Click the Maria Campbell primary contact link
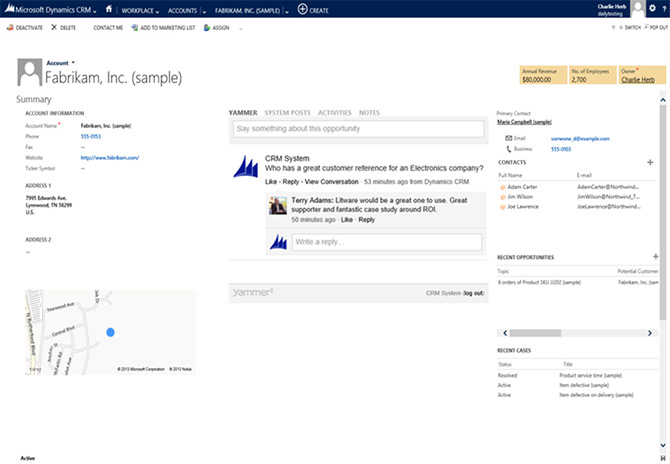This screenshot has width=670, height=464. (524, 121)
